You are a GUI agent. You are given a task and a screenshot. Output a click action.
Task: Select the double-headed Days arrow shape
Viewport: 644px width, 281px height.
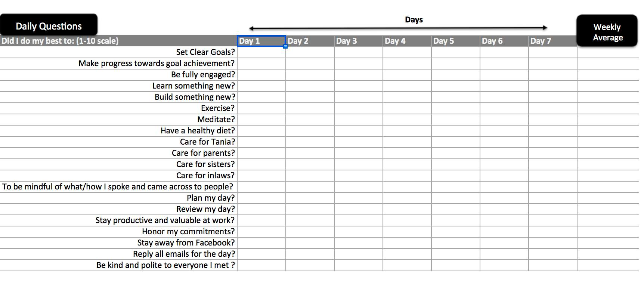click(x=398, y=28)
